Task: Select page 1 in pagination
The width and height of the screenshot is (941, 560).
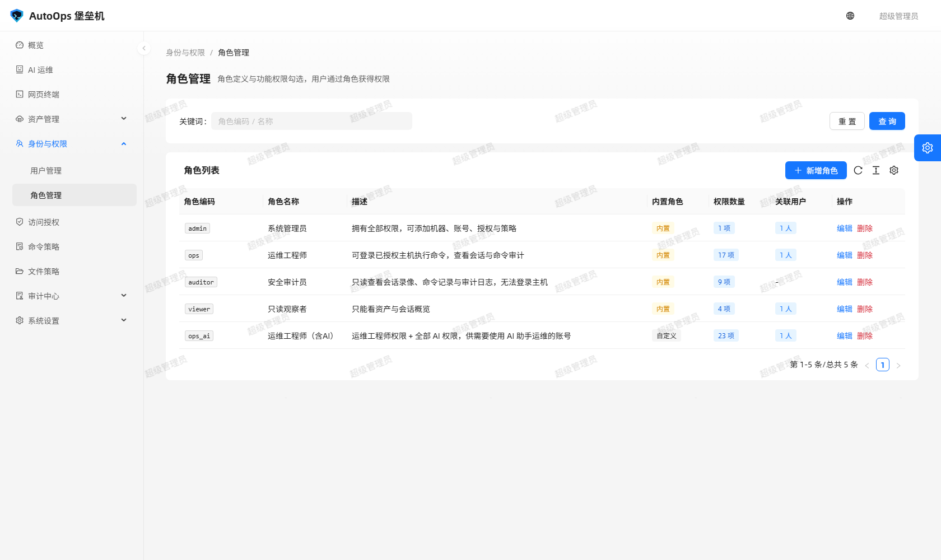Action: pos(883,365)
